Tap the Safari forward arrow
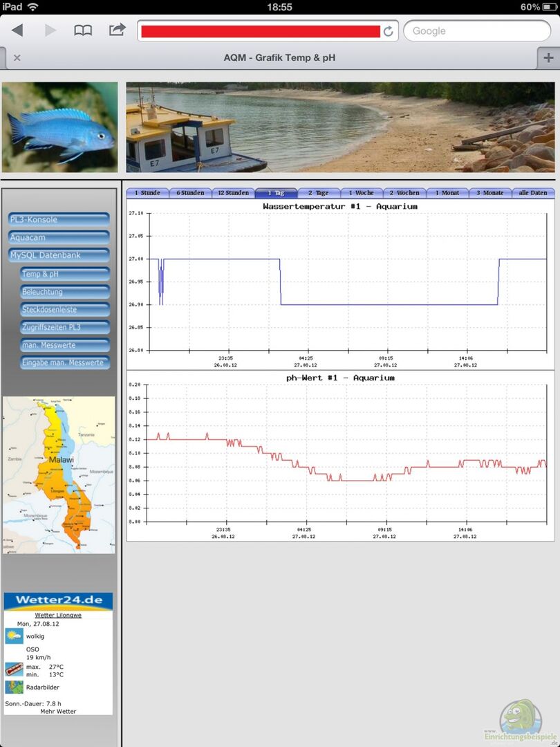Screen dimensions: 560x747 [50, 30]
